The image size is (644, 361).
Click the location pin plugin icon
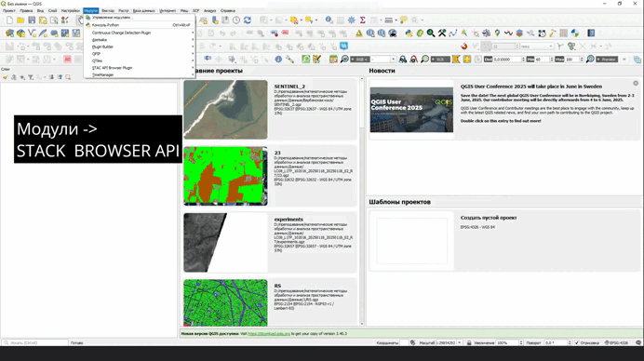[497, 33]
